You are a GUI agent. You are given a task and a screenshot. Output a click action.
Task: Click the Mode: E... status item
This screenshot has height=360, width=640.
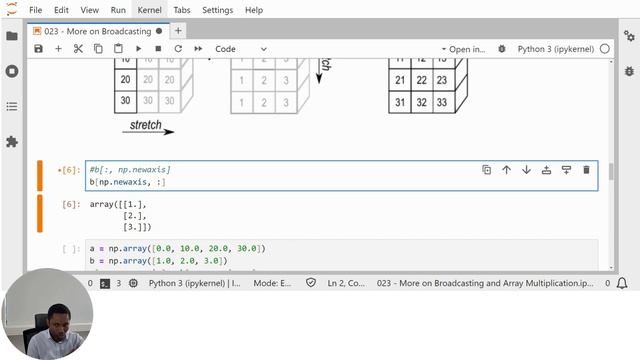coord(272,283)
